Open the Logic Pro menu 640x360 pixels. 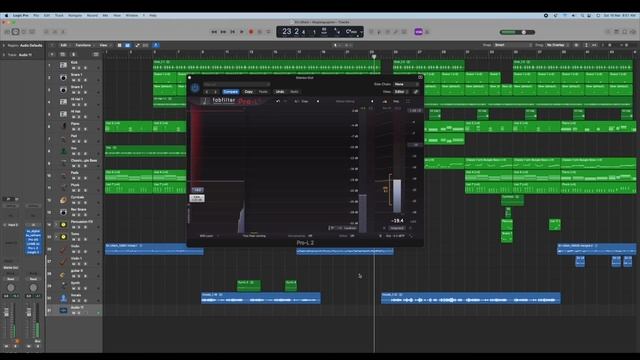tap(20, 16)
